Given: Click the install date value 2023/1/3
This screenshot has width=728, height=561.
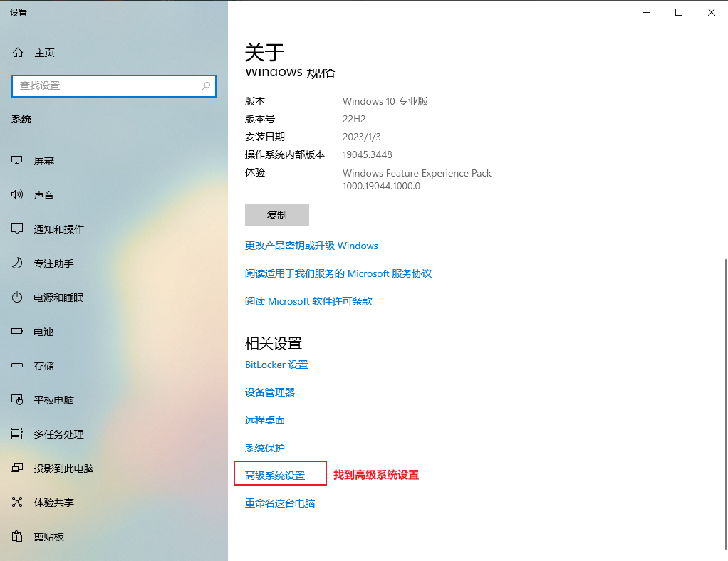Looking at the screenshot, I should pos(361,137).
